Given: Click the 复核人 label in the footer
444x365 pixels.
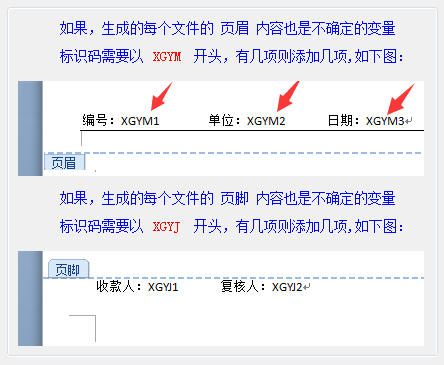Looking at the screenshot, I should pyautogui.click(x=240, y=286).
